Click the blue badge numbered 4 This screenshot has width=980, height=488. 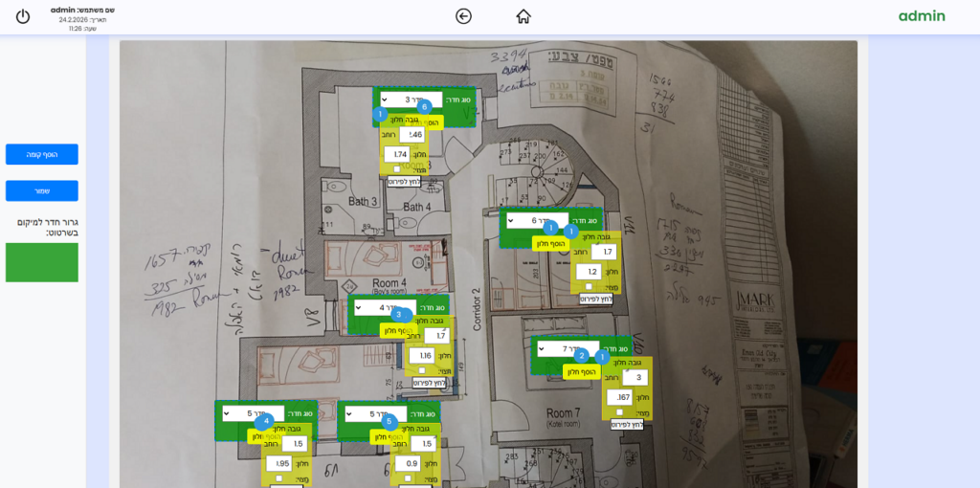pos(267,420)
